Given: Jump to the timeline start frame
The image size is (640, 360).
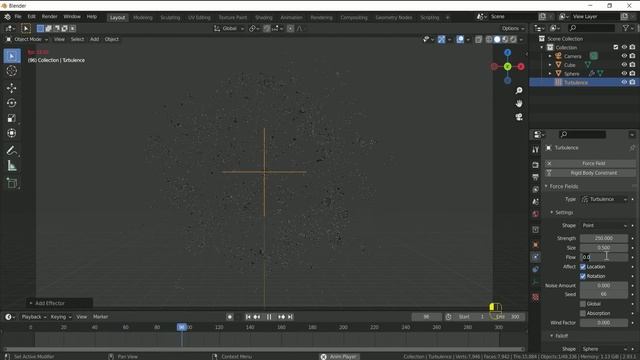Looking at the screenshot, I should (x=248, y=317).
